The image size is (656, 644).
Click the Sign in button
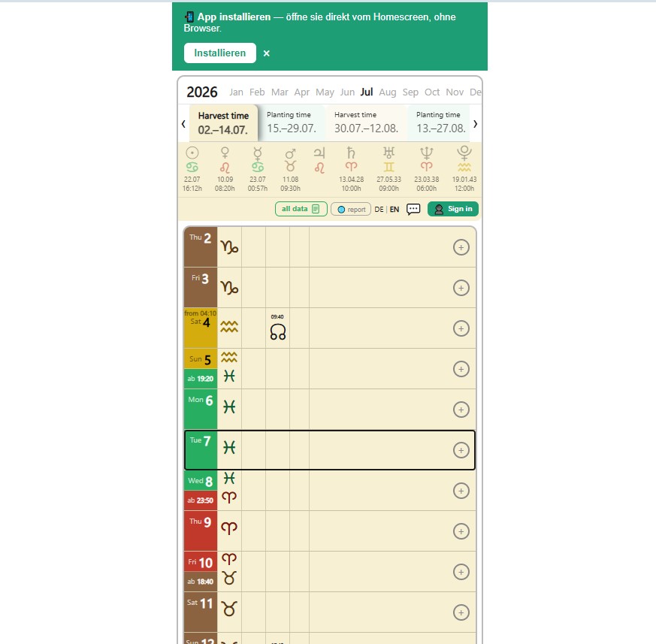pos(453,209)
